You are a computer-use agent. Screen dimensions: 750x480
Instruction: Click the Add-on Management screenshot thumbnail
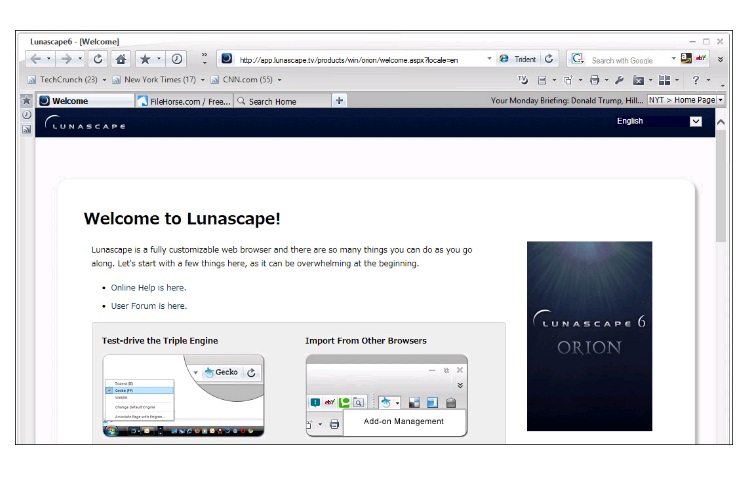[386, 395]
